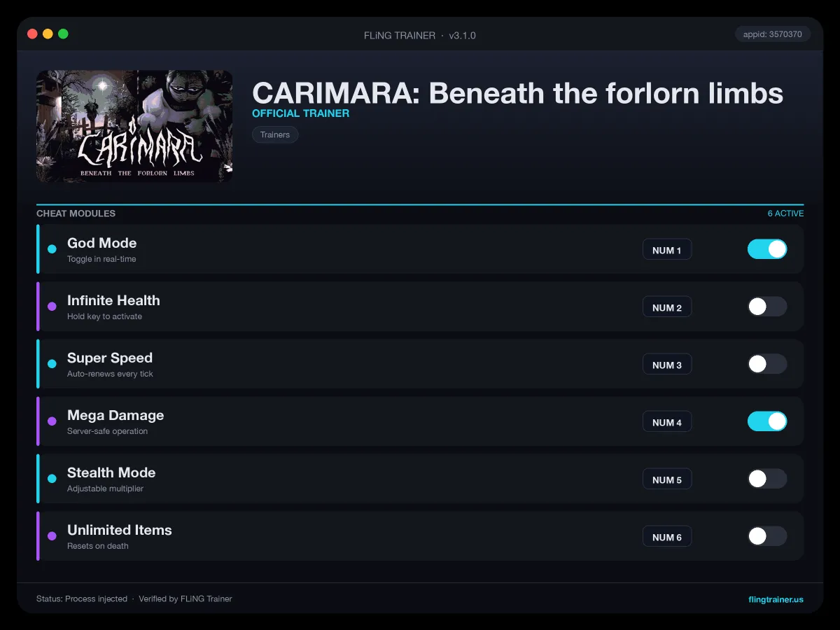
Task: Click the cyan dot beside Stealth Mode
Action: (x=52, y=479)
